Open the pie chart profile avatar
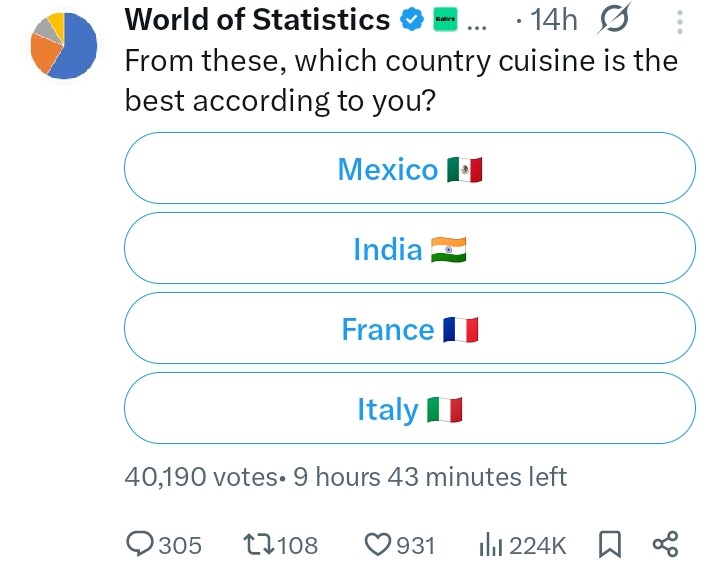The width and height of the screenshot is (720, 576). pyautogui.click(x=64, y=45)
